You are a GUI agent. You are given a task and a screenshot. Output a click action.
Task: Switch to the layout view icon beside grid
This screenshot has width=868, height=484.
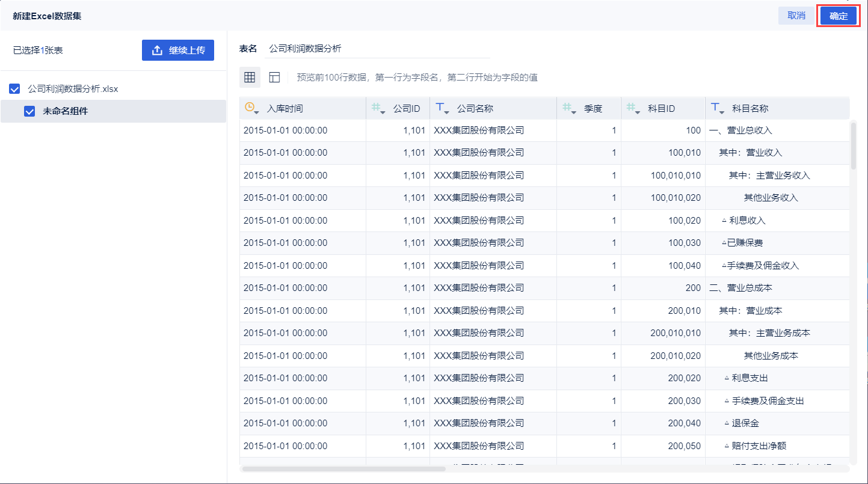[x=274, y=77]
